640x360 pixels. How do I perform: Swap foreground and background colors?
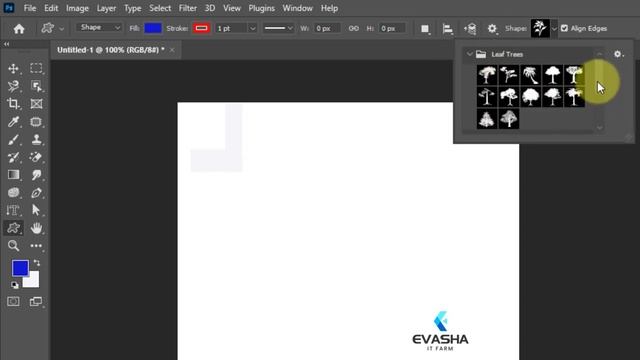click(37, 263)
